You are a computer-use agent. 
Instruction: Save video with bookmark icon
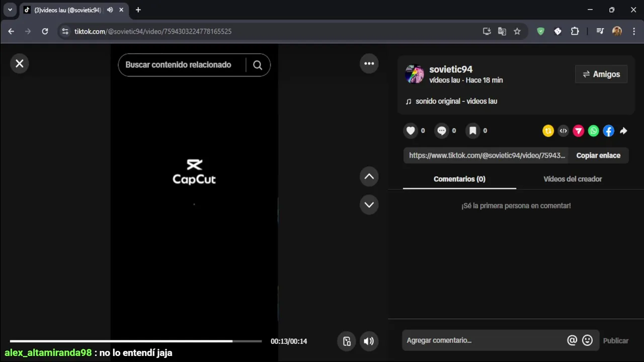click(x=473, y=131)
